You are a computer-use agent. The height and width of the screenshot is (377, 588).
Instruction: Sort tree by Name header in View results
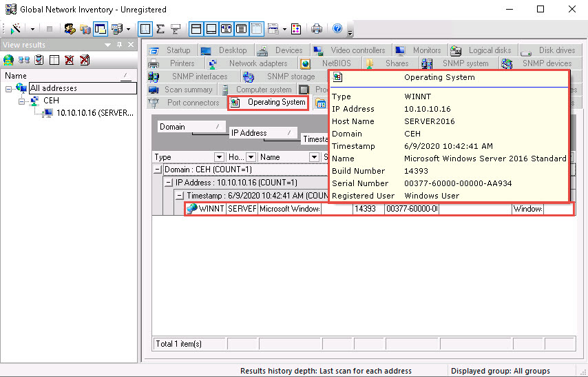(x=70, y=76)
